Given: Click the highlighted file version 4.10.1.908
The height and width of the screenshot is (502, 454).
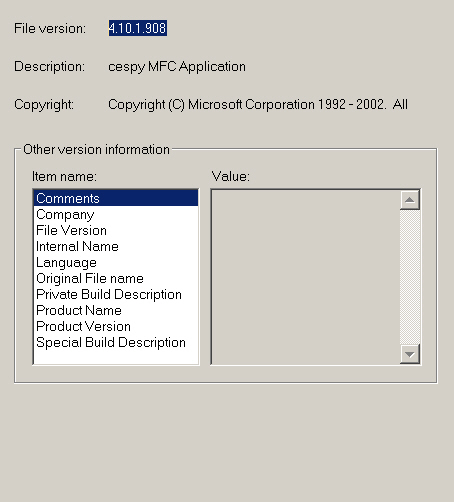Looking at the screenshot, I should [138, 28].
